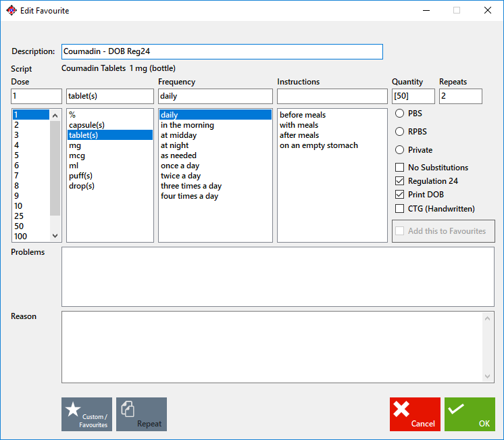Click the Reason box scroll-up arrow
The image size is (504, 440).
487,318
